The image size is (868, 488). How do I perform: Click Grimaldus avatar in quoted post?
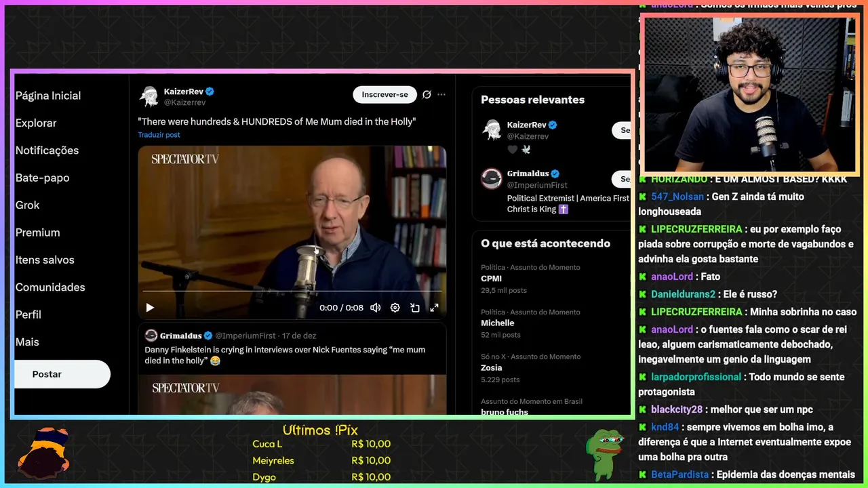pos(151,335)
